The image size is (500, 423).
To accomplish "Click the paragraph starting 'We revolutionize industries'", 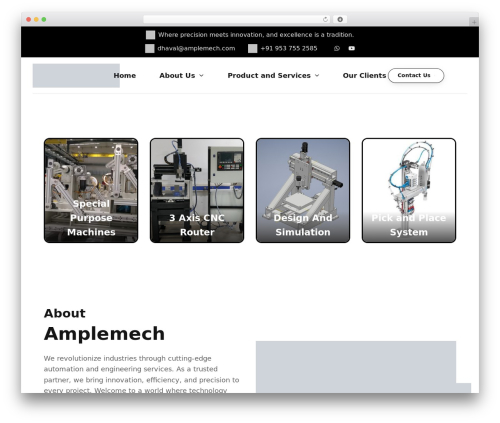I will click(x=142, y=374).
